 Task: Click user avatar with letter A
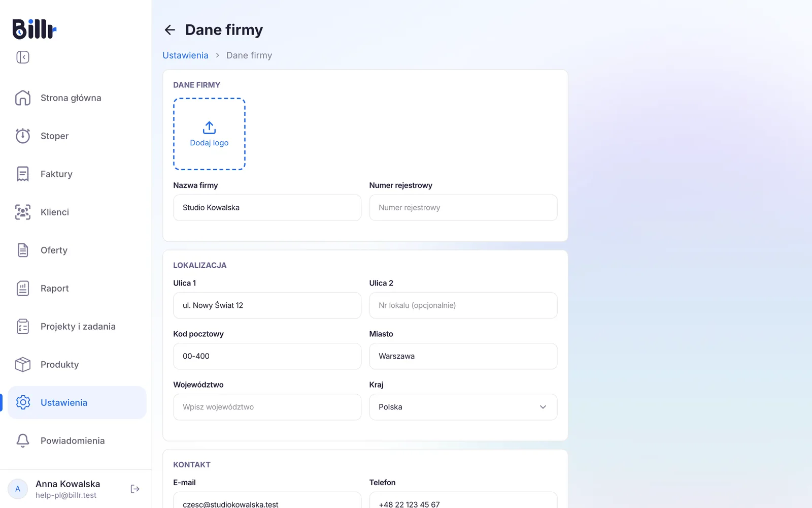[x=18, y=489]
